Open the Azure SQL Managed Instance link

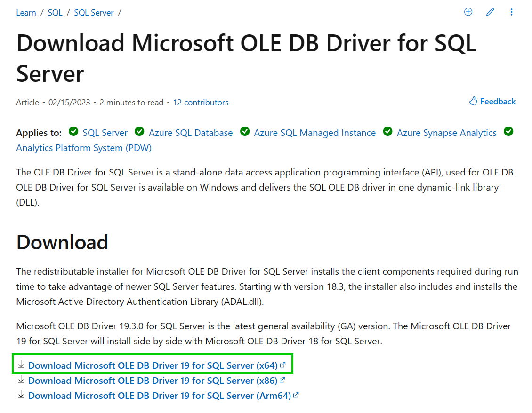pyautogui.click(x=315, y=133)
